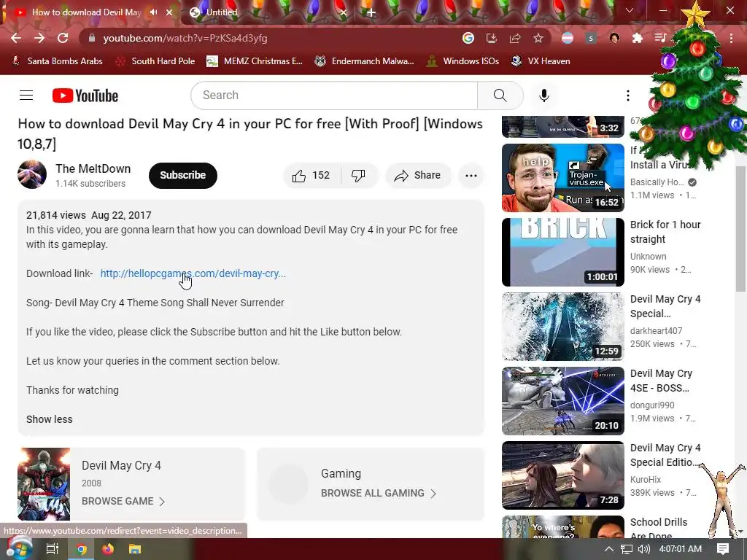Image resolution: width=747 pixels, height=560 pixels.
Task: Open Task View on taskbar
Action: pos(52,549)
